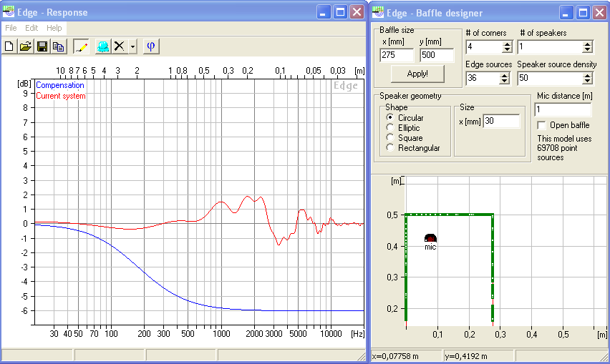Viewport: 610px width, 364px height.
Task: Select the Elliptic shape radio button
Action: 389,127
